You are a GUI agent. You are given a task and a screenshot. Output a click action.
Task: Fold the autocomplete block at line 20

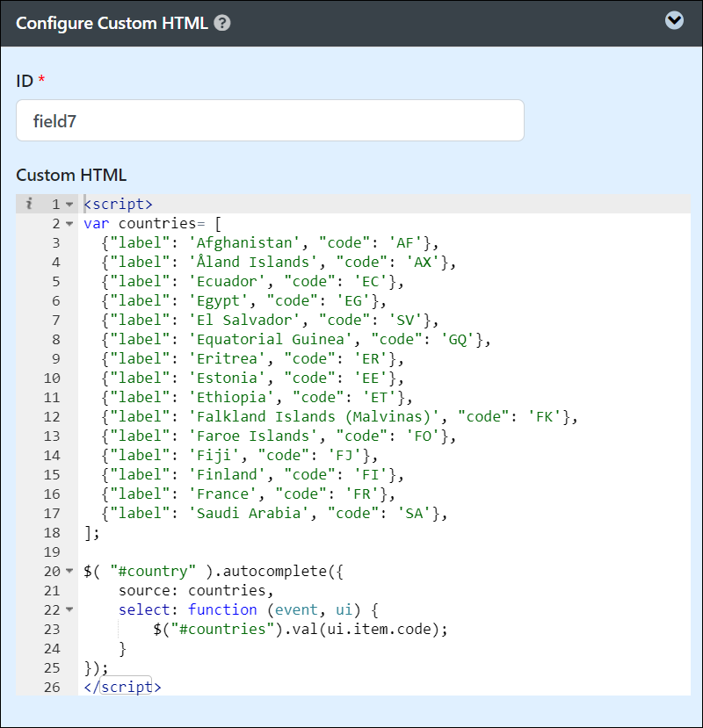(69, 571)
